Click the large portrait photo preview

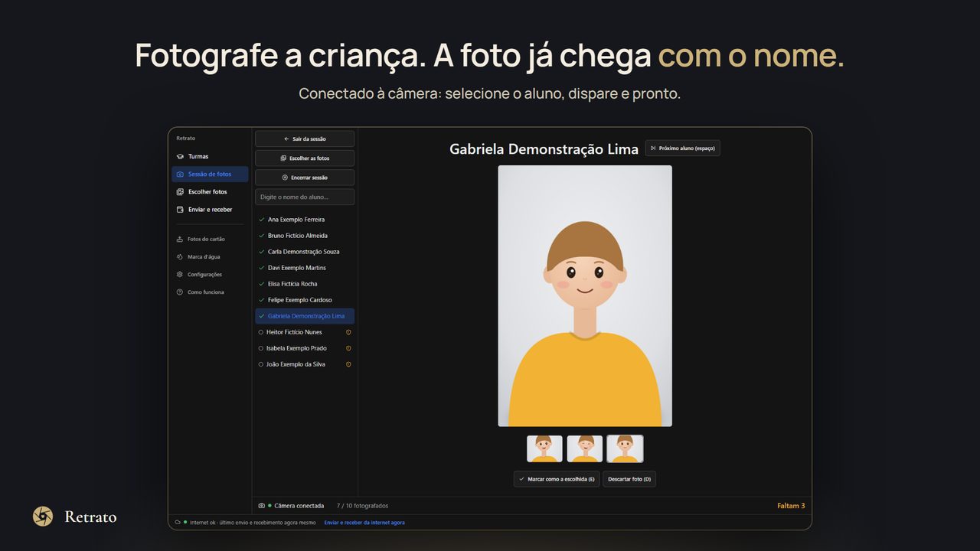(585, 295)
